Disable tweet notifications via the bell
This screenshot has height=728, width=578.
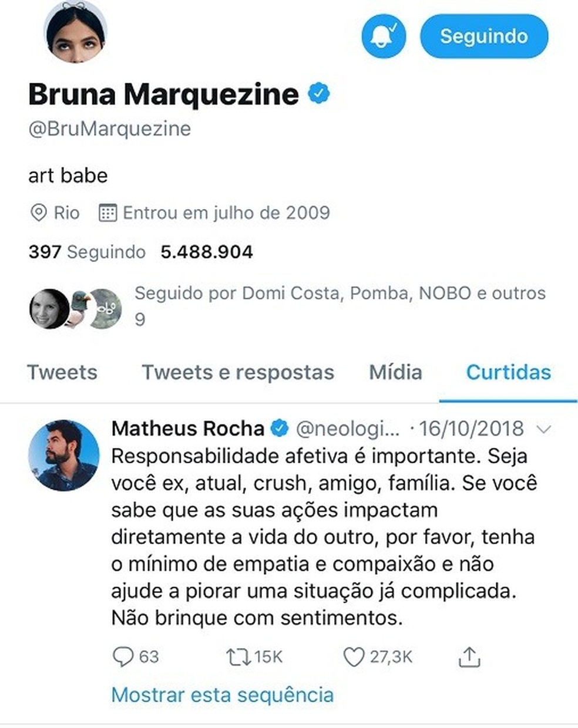[x=382, y=36]
